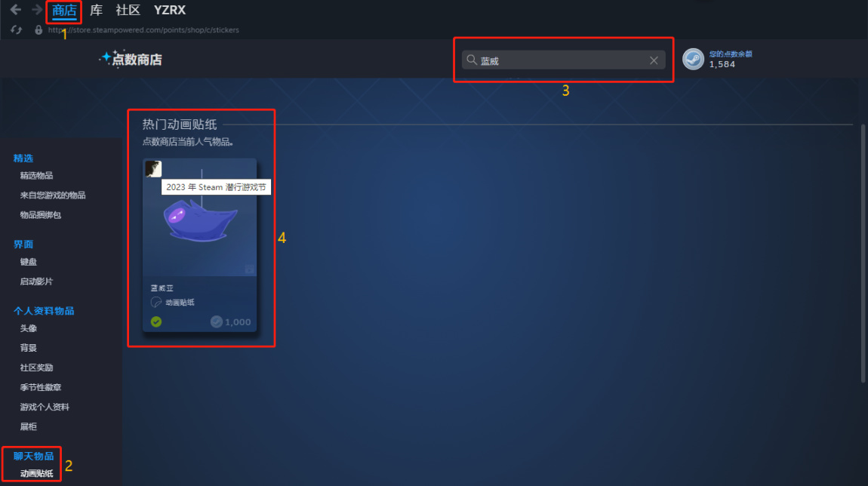The height and width of the screenshot is (486, 868).
Task: Click the 1,000 points price
Action: point(238,322)
